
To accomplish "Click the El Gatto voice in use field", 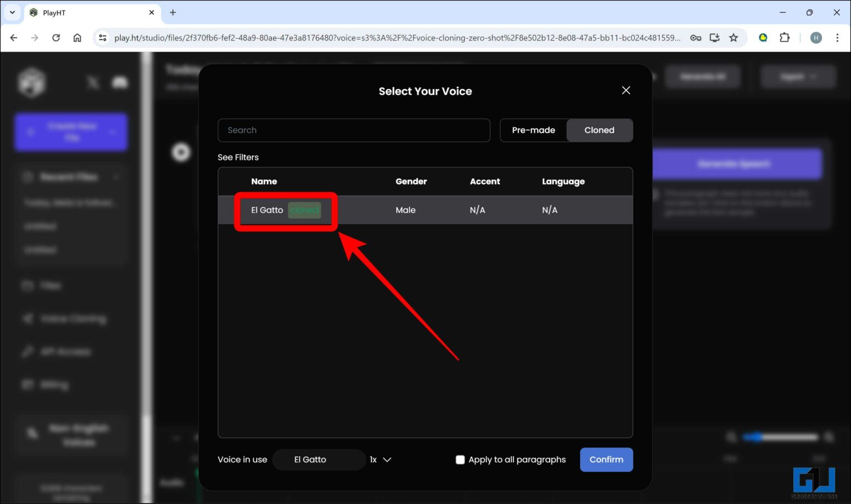I will pyautogui.click(x=319, y=460).
